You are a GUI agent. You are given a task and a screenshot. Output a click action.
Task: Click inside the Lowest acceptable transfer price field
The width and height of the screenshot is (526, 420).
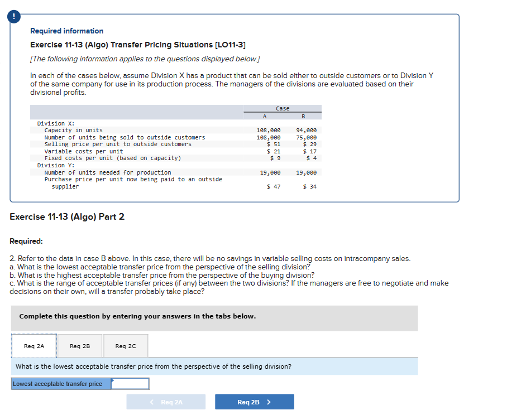pyautogui.click(x=131, y=384)
